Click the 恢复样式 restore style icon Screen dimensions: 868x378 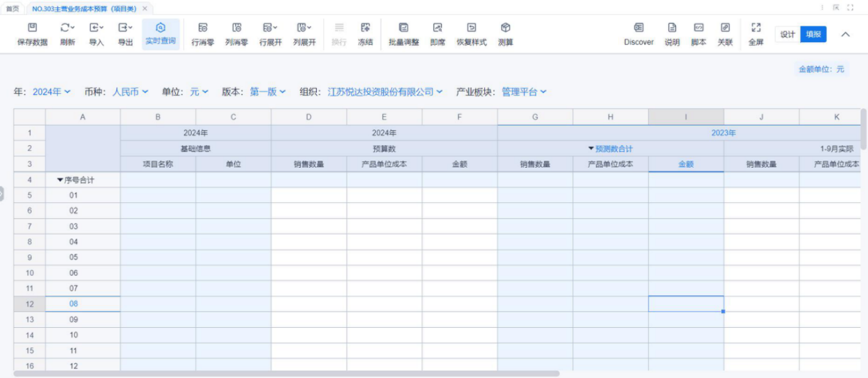[x=471, y=28]
